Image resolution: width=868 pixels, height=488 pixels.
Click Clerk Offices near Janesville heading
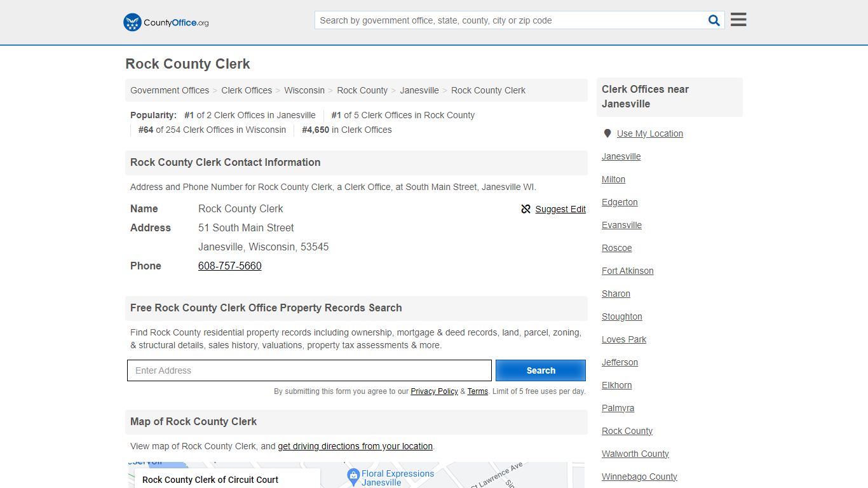coord(646,97)
